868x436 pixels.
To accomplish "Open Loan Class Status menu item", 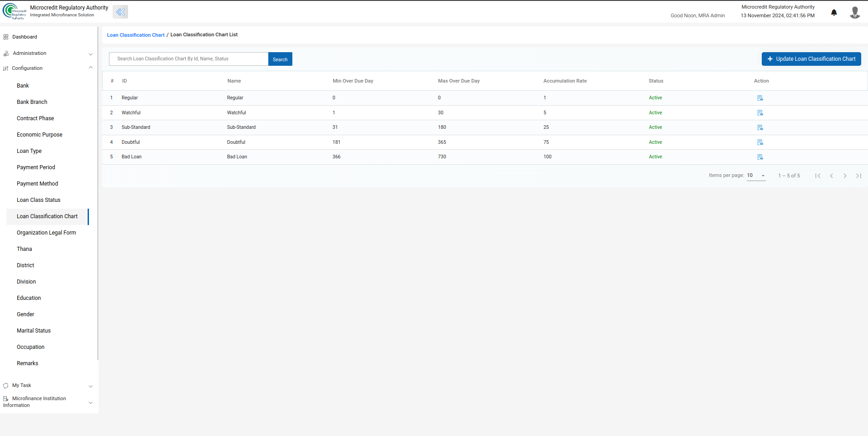I will click(x=39, y=200).
